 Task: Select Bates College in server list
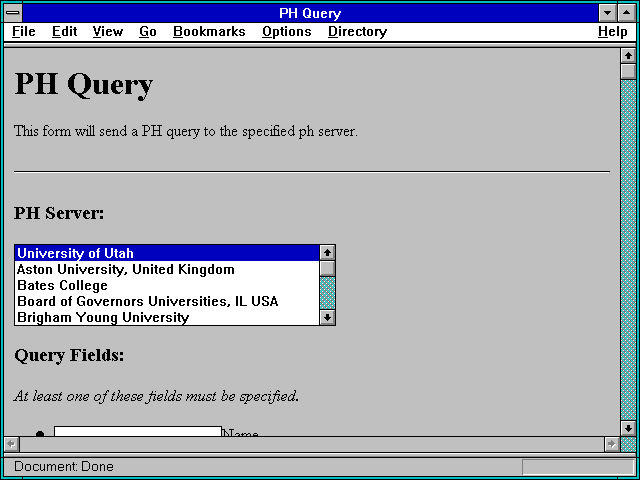pyautogui.click(x=167, y=285)
